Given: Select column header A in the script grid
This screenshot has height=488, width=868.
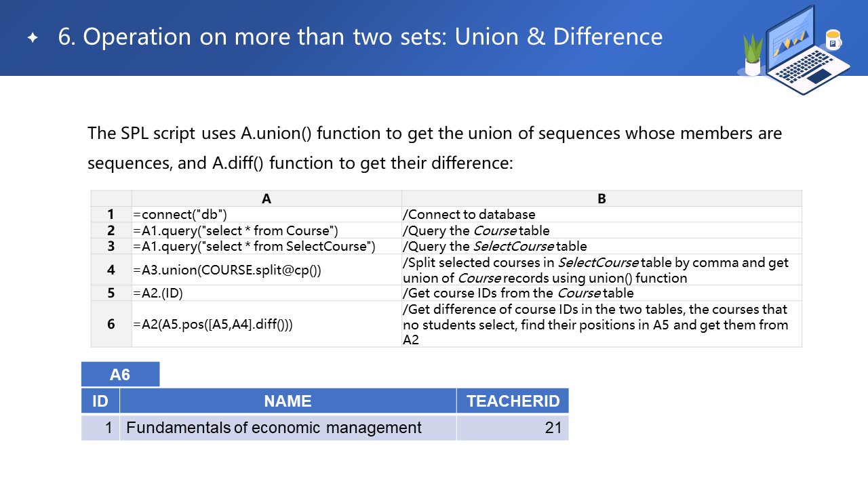Looking at the screenshot, I should coord(267,199).
